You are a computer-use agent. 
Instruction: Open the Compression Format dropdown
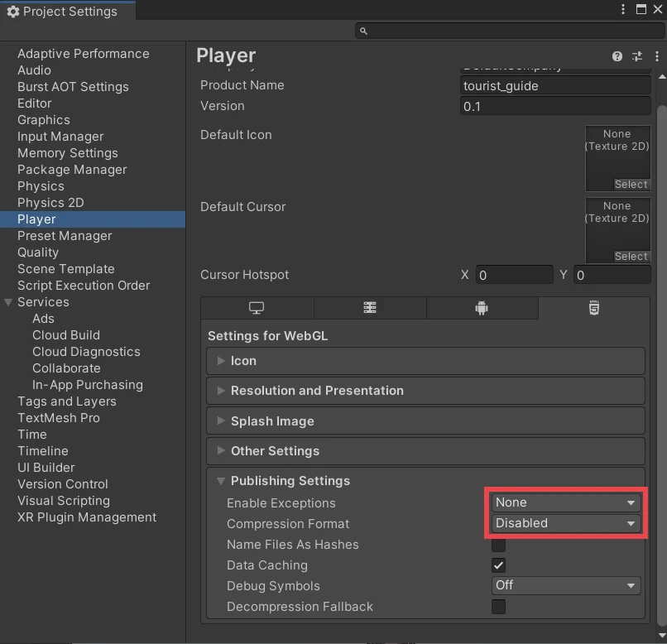tap(566, 523)
